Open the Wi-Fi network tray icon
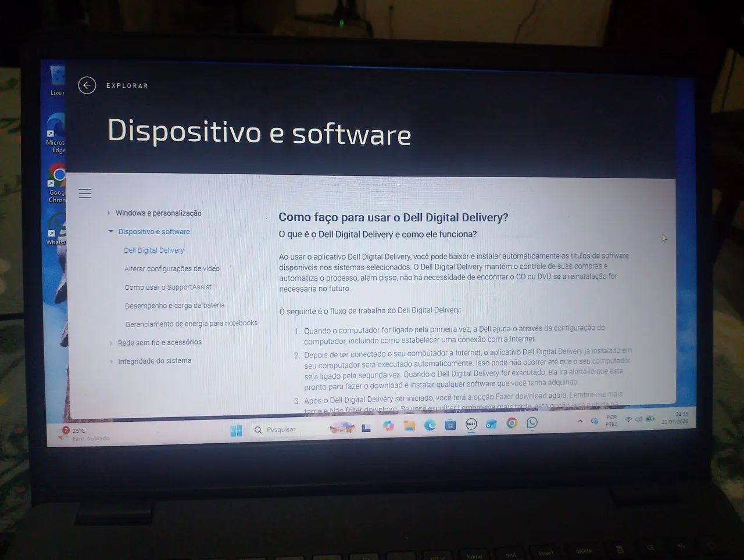The width and height of the screenshot is (744, 560). 628,419
